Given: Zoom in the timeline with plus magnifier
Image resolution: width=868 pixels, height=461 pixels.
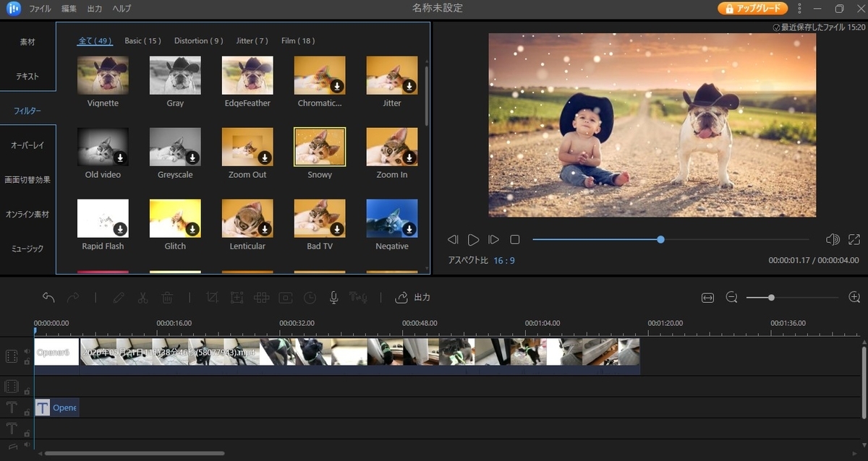Looking at the screenshot, I should pos(854,297).
